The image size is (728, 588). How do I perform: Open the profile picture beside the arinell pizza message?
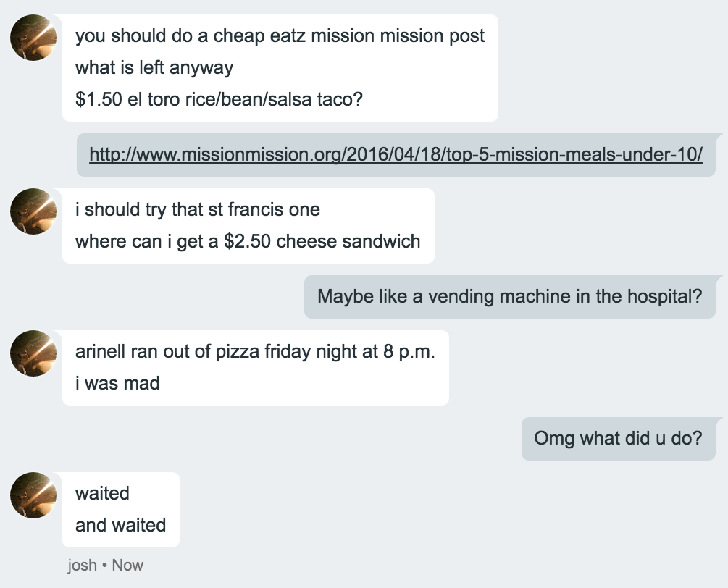(33, 353)
